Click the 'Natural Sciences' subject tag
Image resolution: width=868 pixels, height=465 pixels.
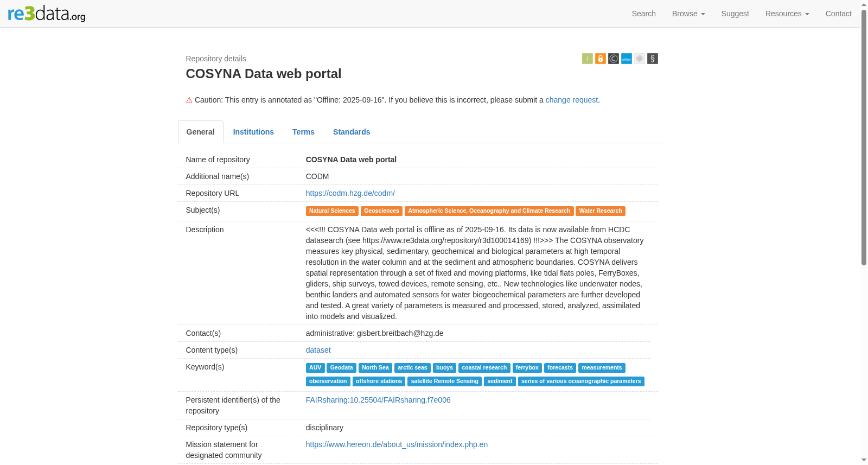[332, 211]
